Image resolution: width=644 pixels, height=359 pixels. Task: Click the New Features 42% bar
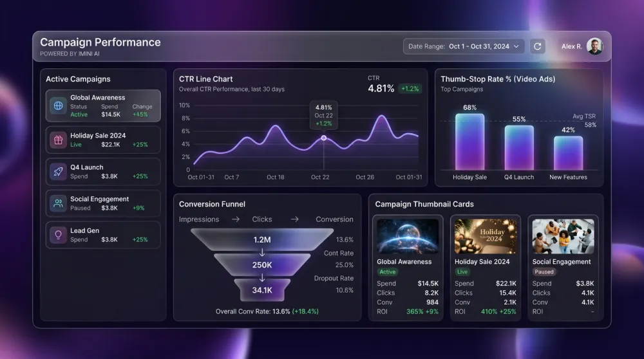pos(568,152)
